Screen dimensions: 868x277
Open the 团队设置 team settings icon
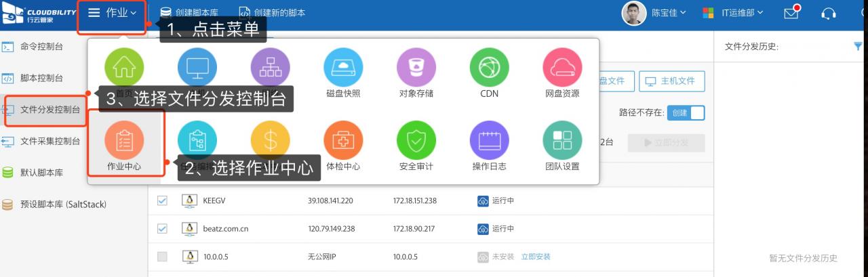(x=562, y=141)
